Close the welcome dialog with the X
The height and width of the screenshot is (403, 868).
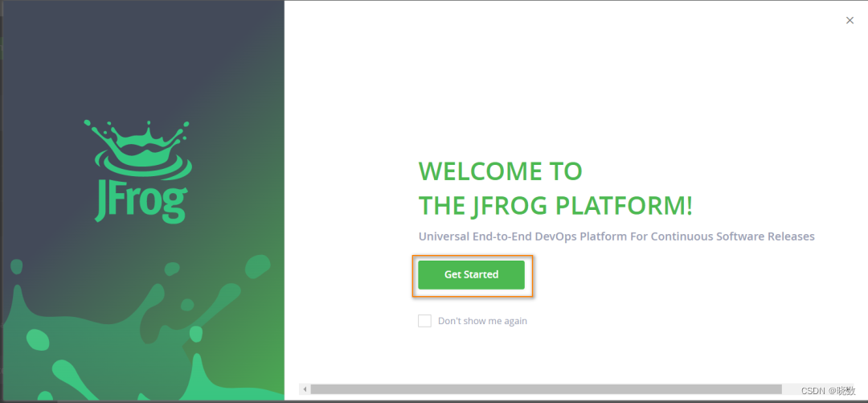coord(850,20)
